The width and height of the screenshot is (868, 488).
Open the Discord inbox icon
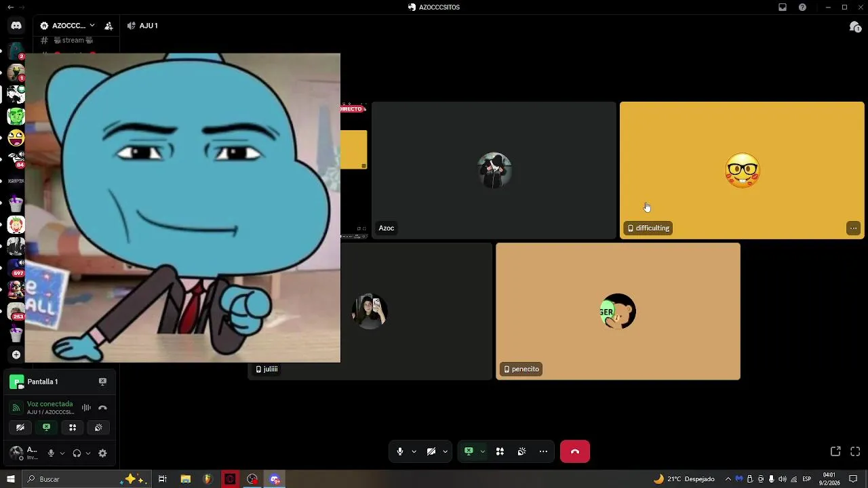pos(783,7)
